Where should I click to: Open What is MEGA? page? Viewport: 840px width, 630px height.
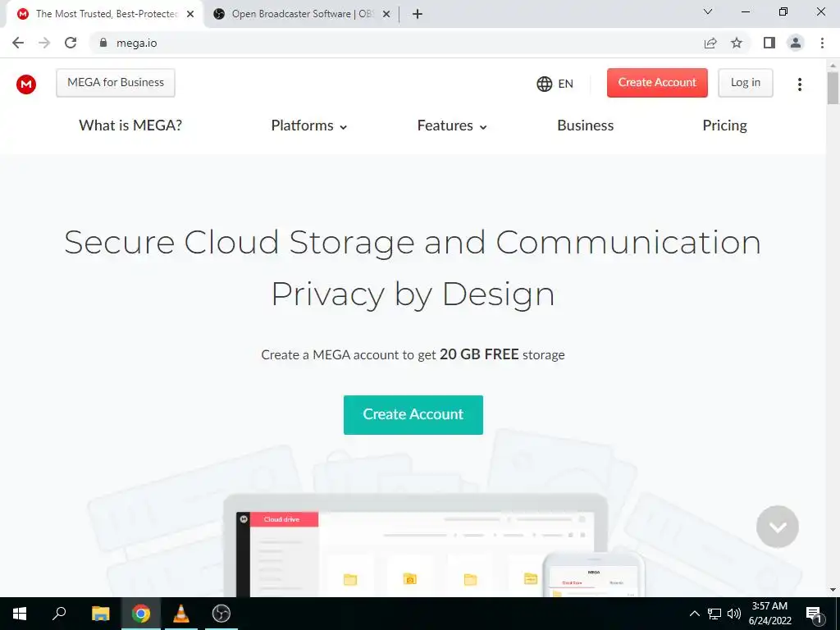tap(130, 126)
